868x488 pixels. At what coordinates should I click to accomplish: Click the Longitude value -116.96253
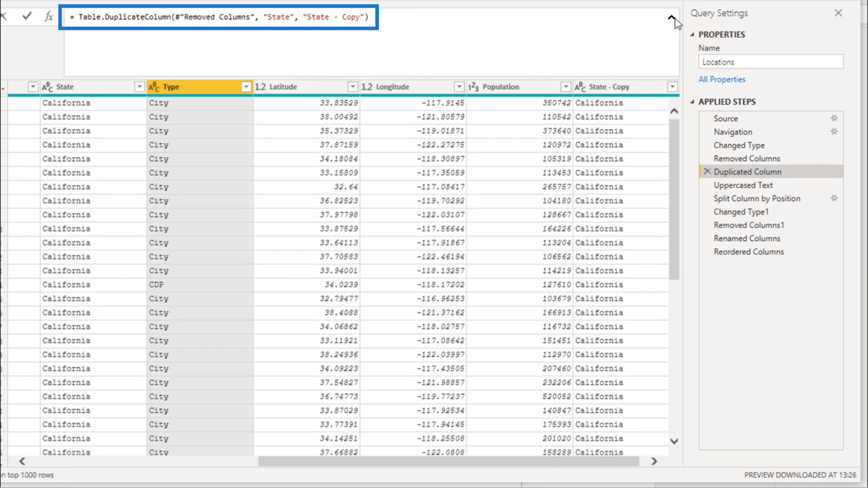[x=441, y=298]
